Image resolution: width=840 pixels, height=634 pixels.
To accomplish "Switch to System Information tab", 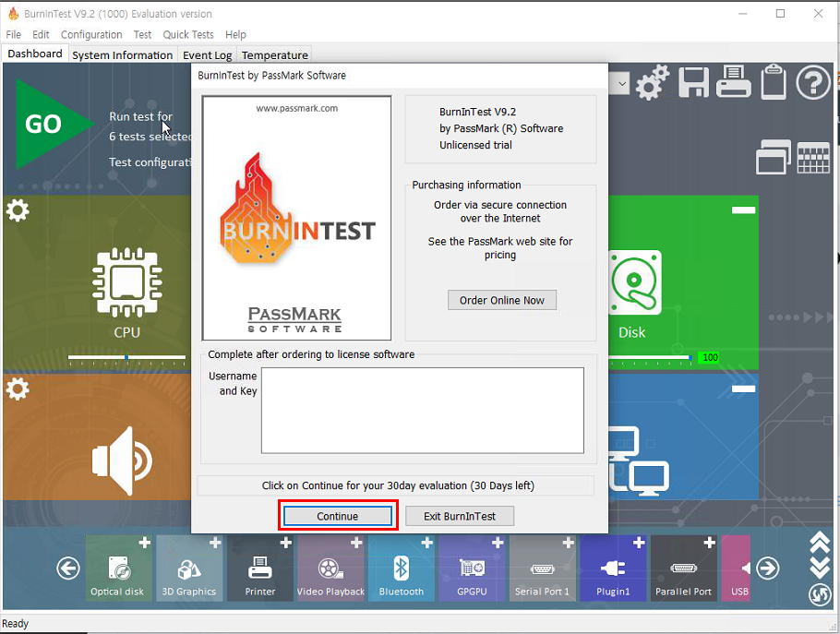I will click(122, 55).
